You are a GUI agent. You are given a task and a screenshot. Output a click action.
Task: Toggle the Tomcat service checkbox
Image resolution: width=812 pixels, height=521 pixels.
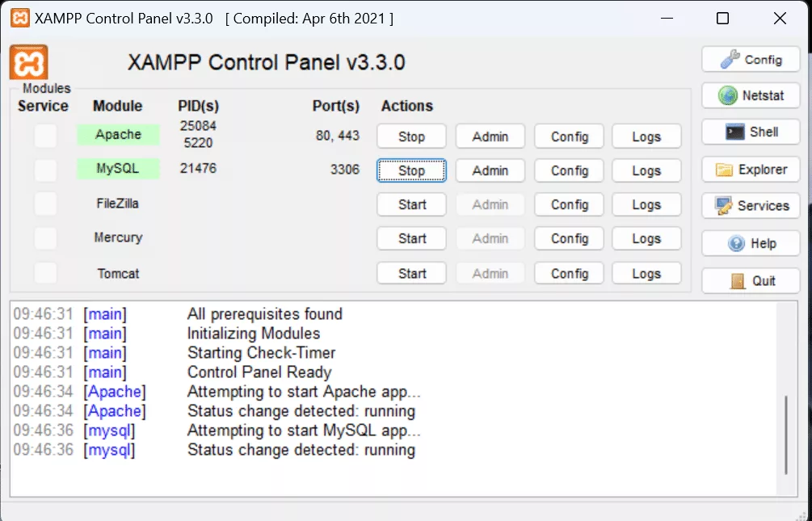(x=45, y=273)
